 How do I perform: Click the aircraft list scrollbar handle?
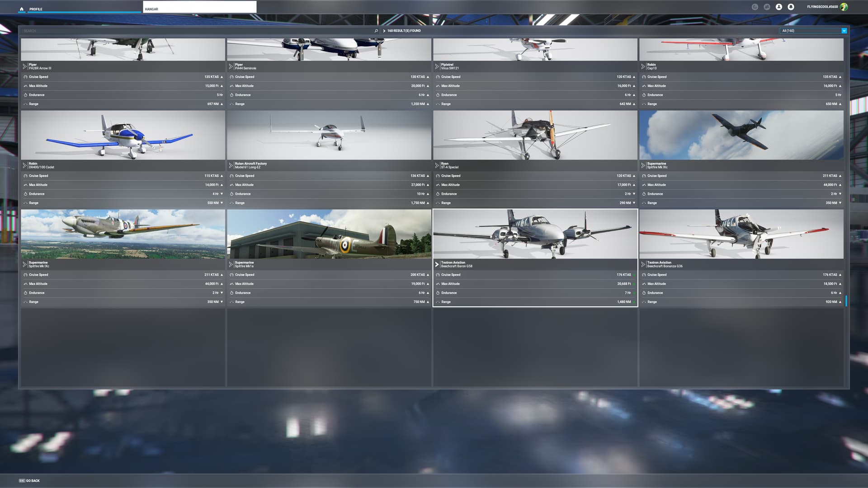coord(846,301)
